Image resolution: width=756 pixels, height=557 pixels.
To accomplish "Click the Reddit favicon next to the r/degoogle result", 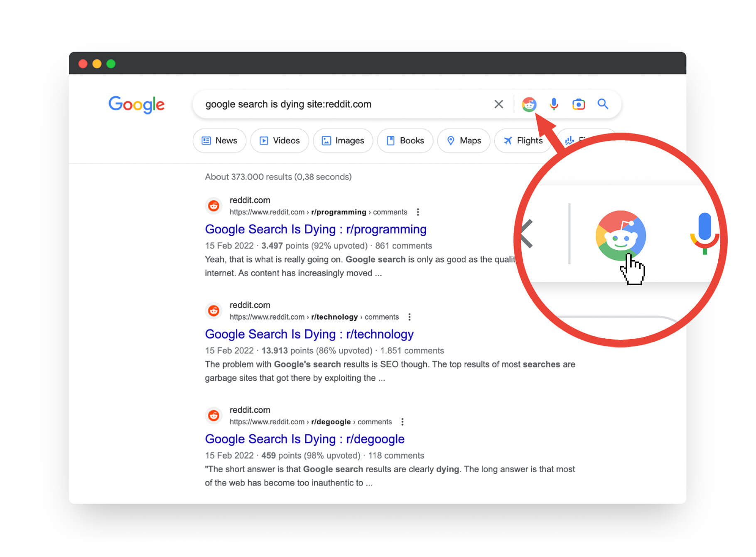I will pyautogui.click(x=214, y=415).
